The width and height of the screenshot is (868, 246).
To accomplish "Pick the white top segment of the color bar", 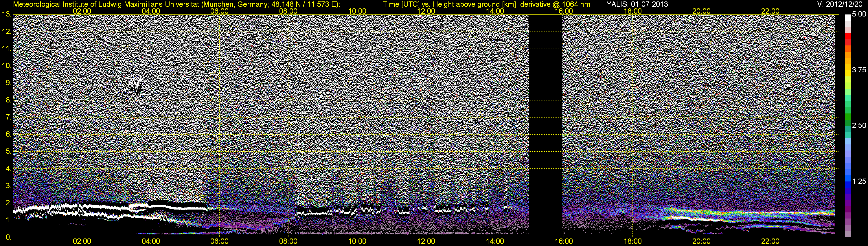I will click(x=847, y=18).
